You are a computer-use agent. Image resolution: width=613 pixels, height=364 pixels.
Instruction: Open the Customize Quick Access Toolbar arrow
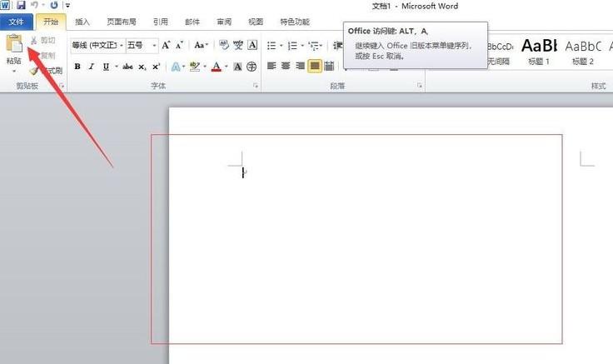67,6
